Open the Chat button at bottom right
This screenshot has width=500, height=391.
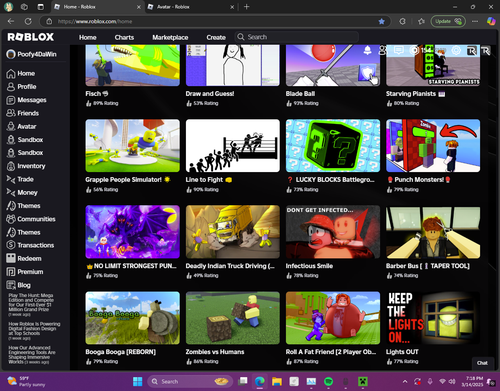point(482,363)
